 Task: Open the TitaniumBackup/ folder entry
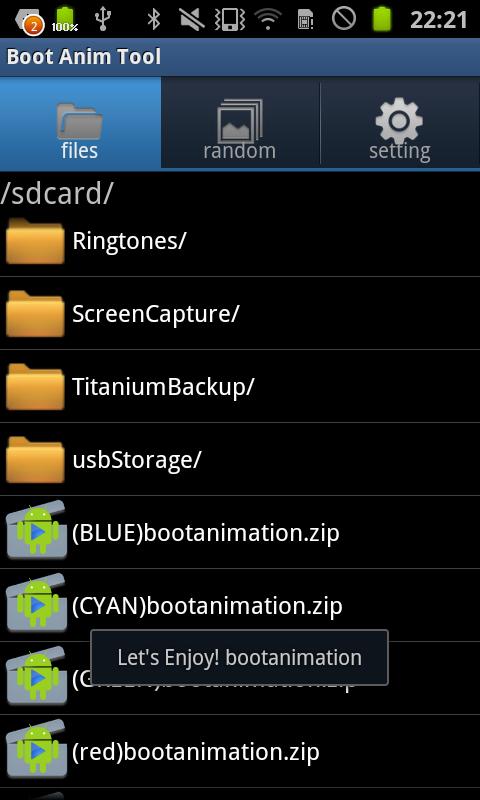[240, 387]
